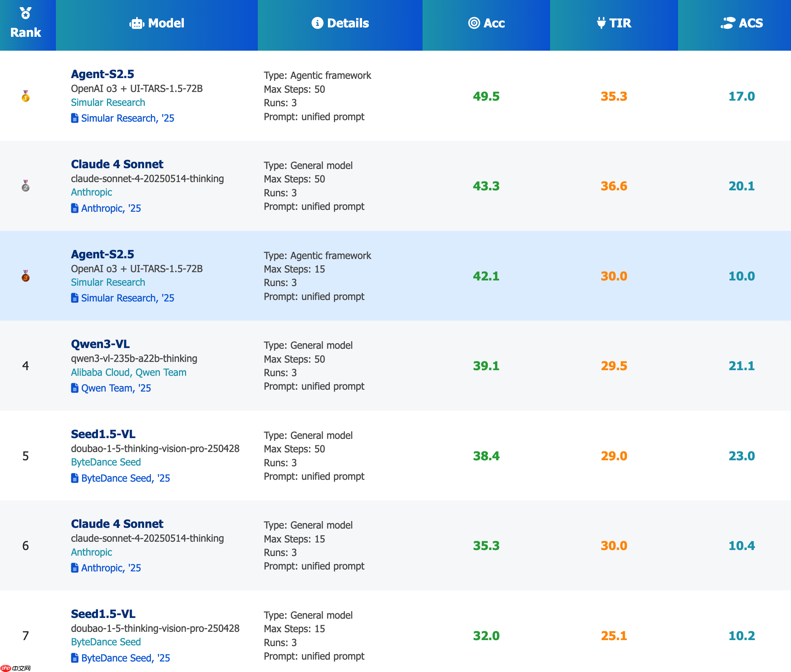Viewport: 791px width, 672px height.
Task: Open the Qwen3-VL model title
Action: pyautogui.click(x=100, y=344)
